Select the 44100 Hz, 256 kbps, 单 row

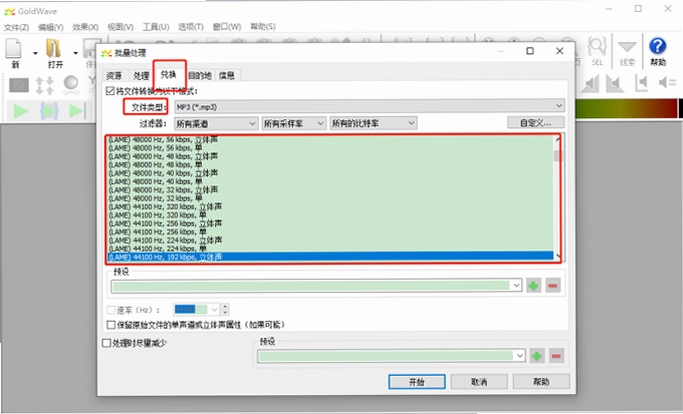click(x=331, y=232)
